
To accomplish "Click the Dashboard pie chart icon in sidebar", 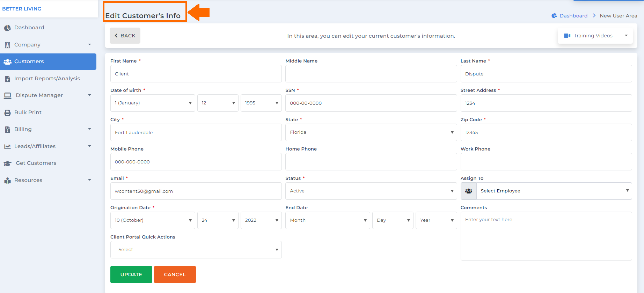I will [7, 28].
